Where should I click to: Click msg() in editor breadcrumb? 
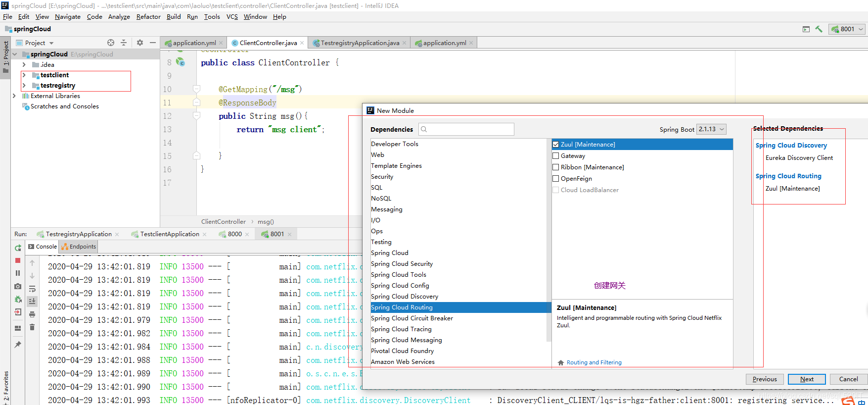coord(266,222)
